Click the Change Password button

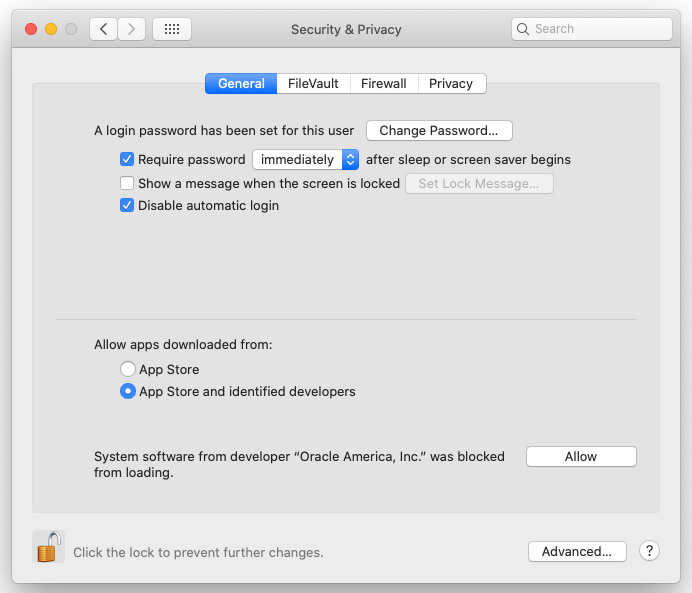(439, 130)
